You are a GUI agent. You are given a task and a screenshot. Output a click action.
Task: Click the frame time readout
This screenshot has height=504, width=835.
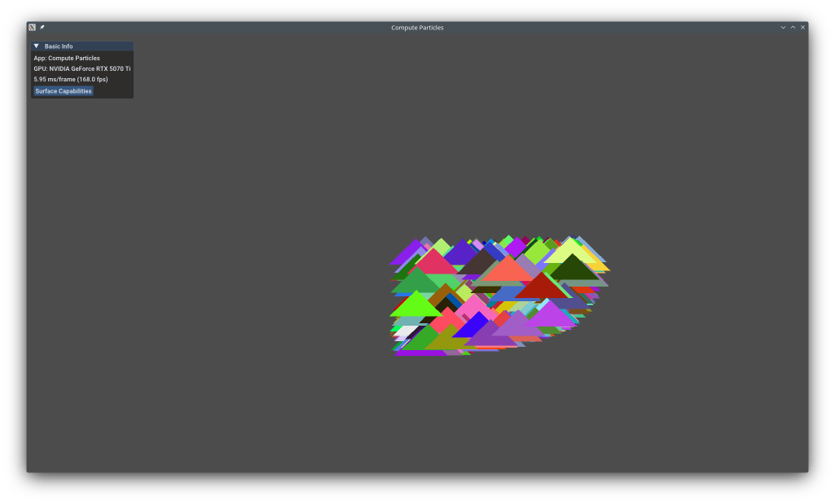click(71, 79)
